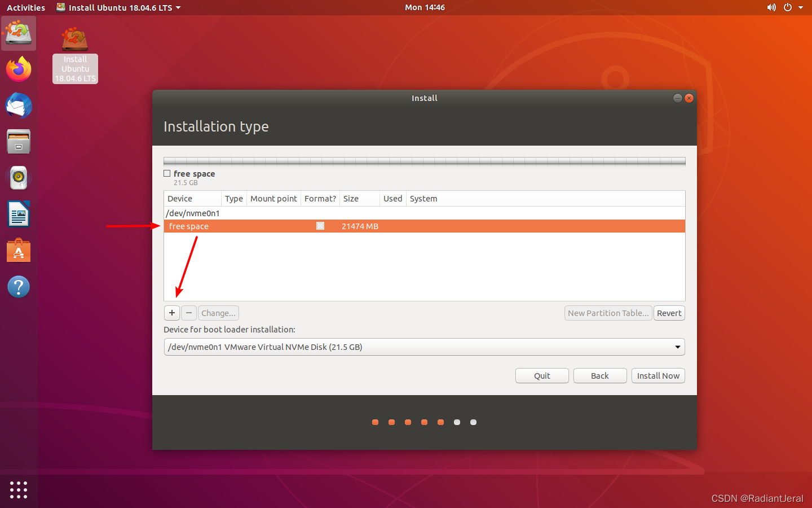Open the Ubiquity installer dock icon
This screenshot has width=812, height=508.
[19, 33]
